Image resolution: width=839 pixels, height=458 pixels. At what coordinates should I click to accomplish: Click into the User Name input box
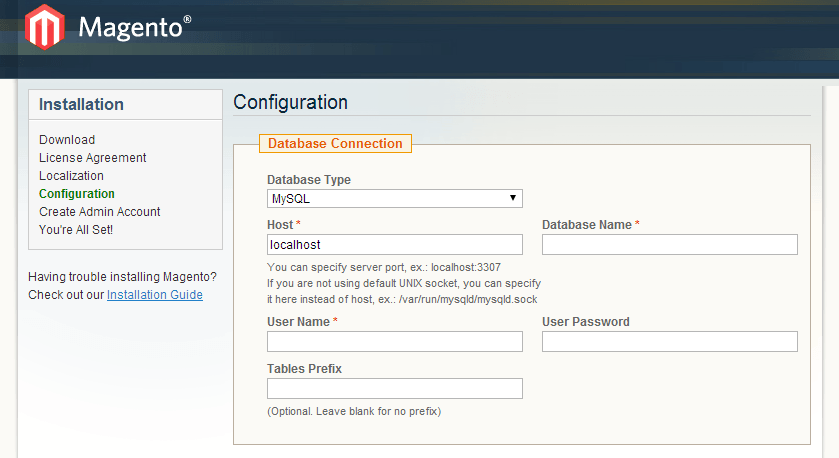[394, 342]
